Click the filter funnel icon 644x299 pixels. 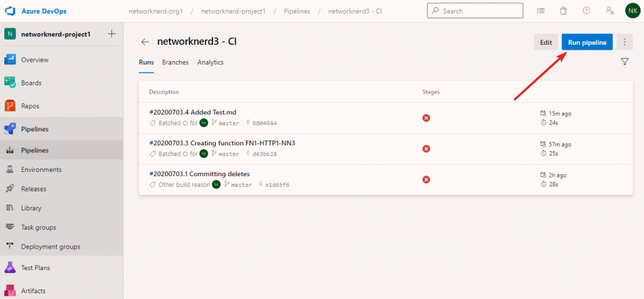point(625,62)
